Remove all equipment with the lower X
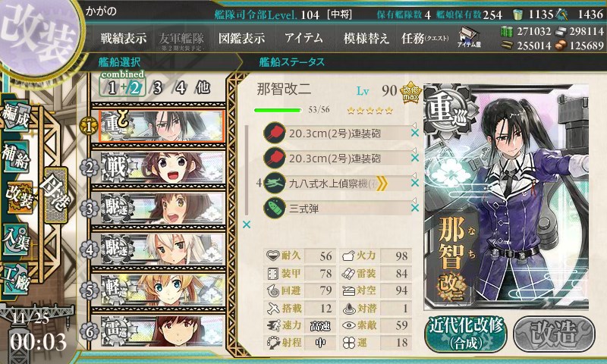 (247, 224)
